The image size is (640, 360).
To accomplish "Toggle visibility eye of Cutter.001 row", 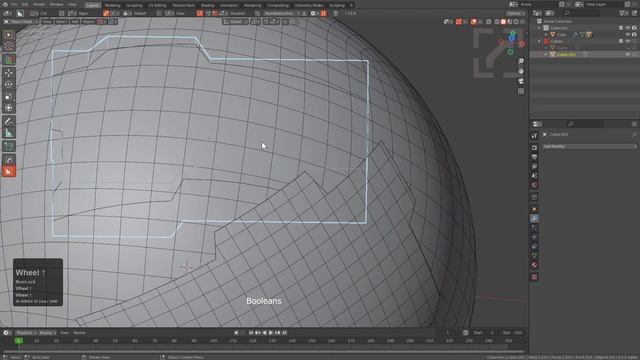I will 628,54.
